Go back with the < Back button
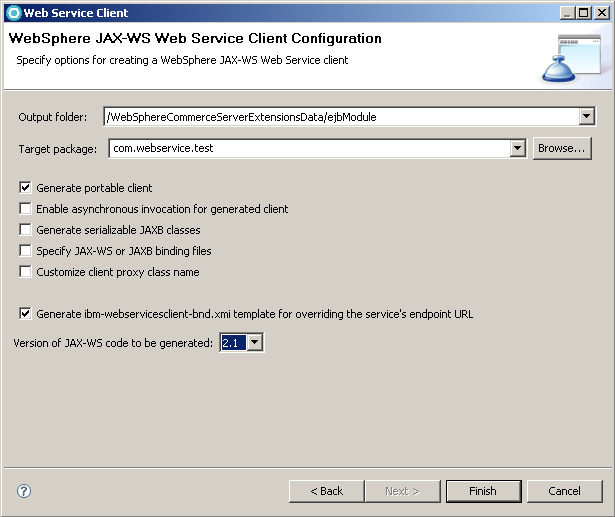 (x=326, y=491)
